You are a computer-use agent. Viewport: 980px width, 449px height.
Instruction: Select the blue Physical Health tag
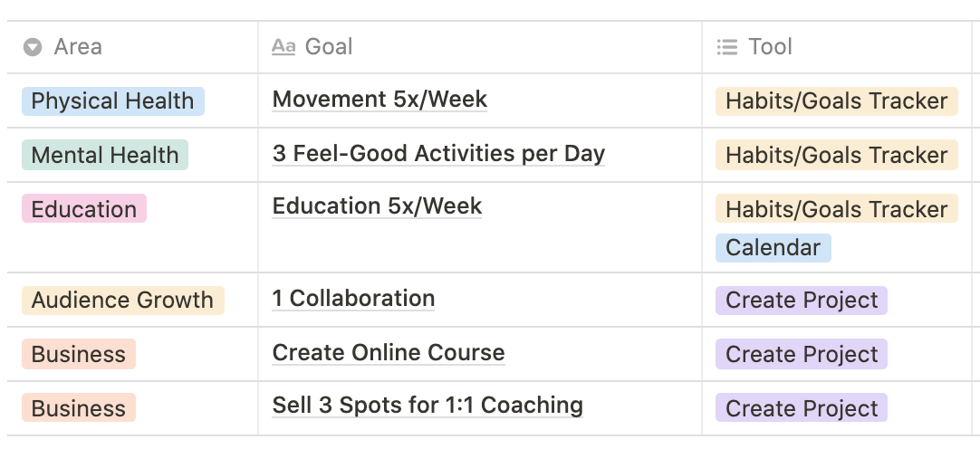[x=113, y=101]
